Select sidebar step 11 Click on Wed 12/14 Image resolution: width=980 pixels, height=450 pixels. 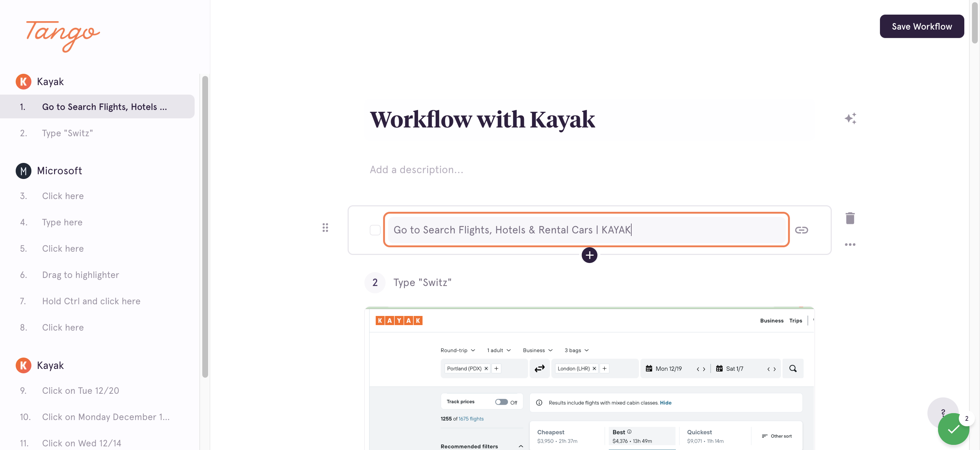97,442
